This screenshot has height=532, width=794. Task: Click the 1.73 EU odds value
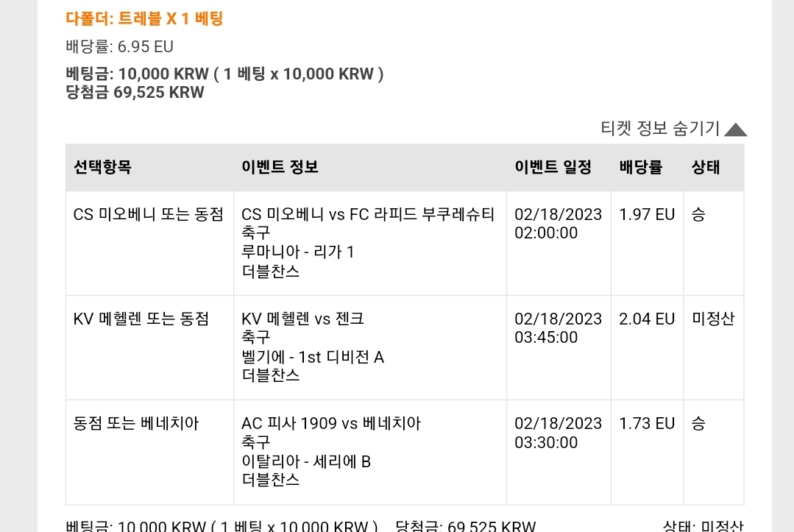click(647, 423)
